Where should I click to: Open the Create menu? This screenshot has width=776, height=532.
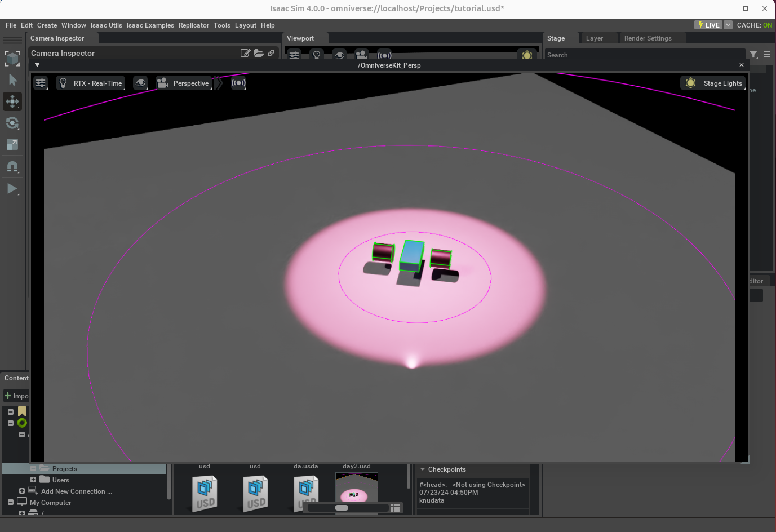[47, 25]
